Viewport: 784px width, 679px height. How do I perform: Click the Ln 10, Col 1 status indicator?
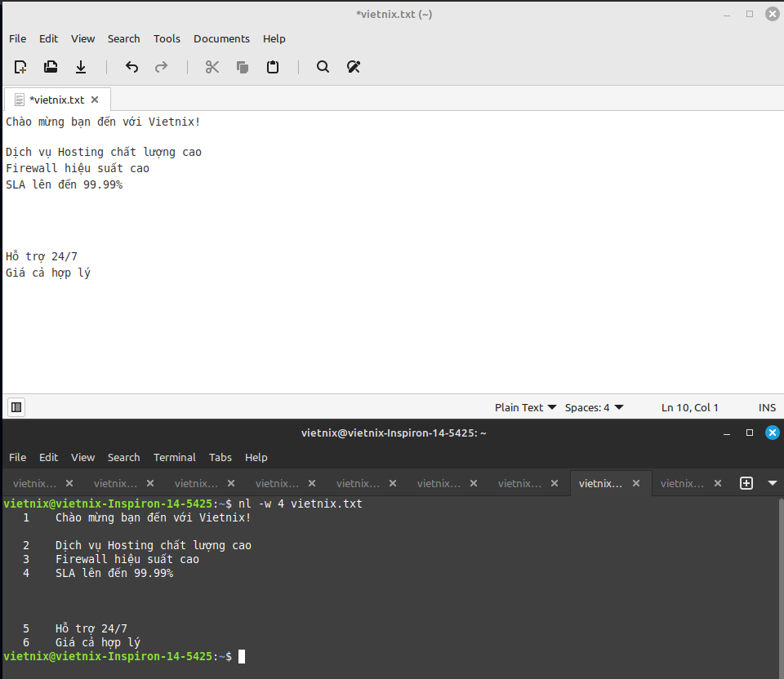click(x=689, y=408)
